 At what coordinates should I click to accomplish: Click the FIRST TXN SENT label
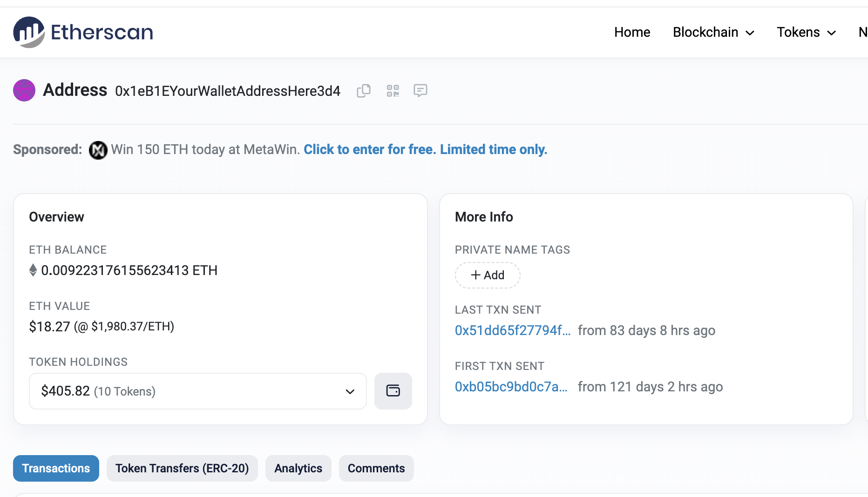(x=500, y=366)
